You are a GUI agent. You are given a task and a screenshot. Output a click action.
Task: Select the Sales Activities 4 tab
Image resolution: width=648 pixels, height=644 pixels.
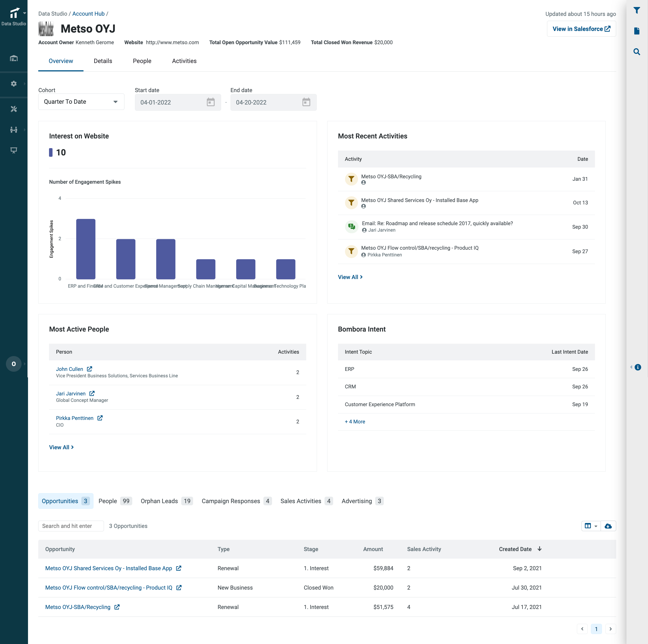[306, 501]
